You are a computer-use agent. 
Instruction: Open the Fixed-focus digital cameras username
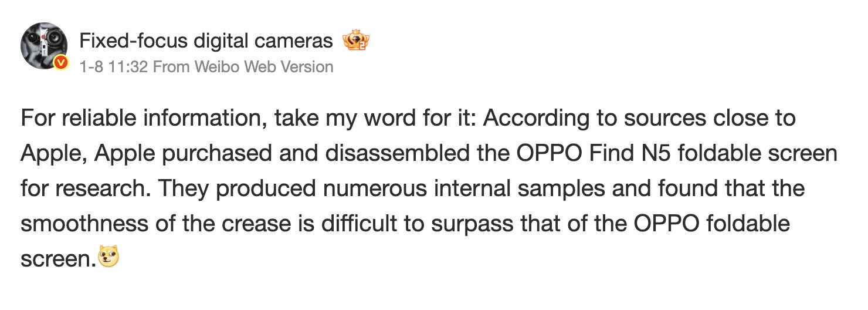coord(205,41)
